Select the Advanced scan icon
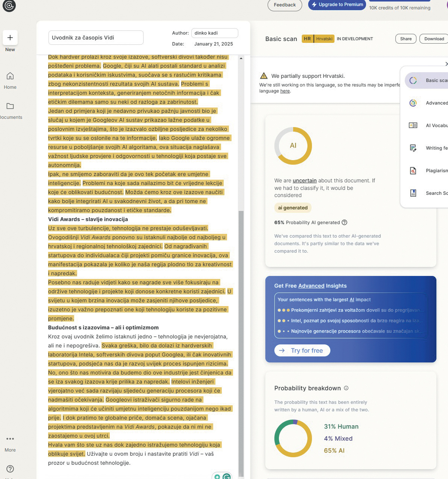448x479 pixels. pyautogui.click(x=413, y=103)
